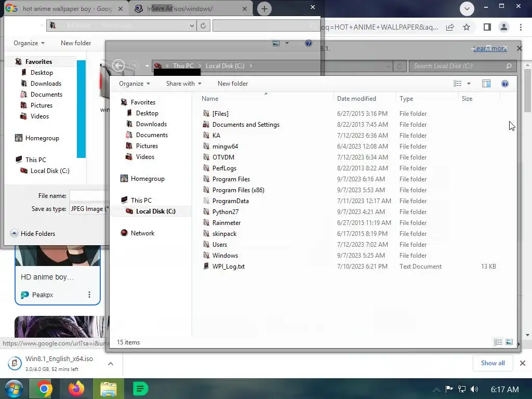Select the Program Files (x86) folder

pos(238,190)
